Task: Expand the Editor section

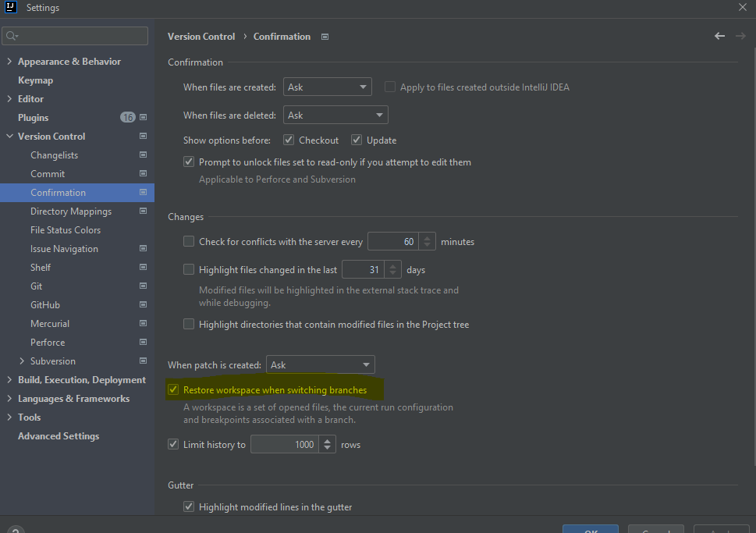Action: [9, 99]
